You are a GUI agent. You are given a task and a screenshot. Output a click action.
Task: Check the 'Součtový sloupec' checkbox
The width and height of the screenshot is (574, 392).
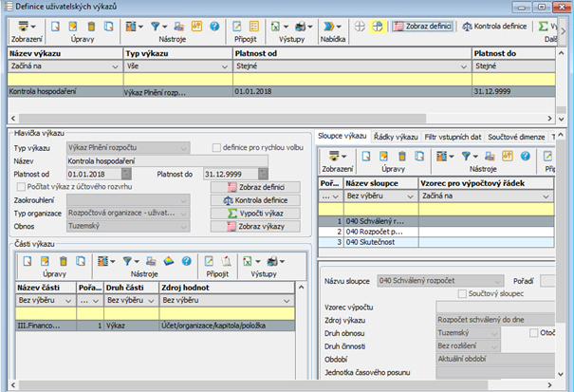462,295
